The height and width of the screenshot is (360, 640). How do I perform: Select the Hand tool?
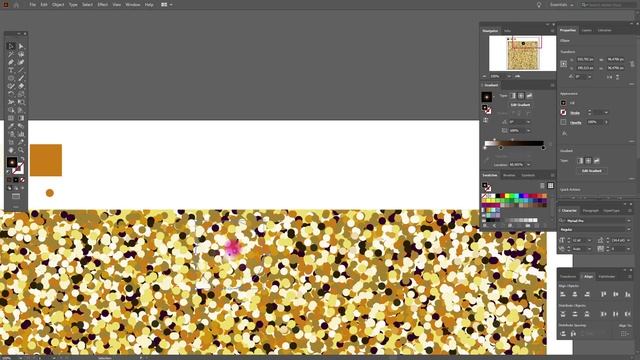(x=11, y=150)
